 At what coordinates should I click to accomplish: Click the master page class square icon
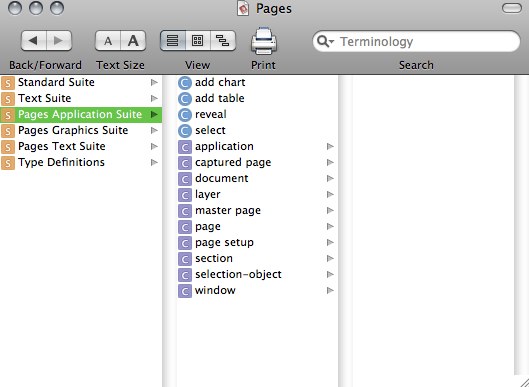[x=185, y=211]
